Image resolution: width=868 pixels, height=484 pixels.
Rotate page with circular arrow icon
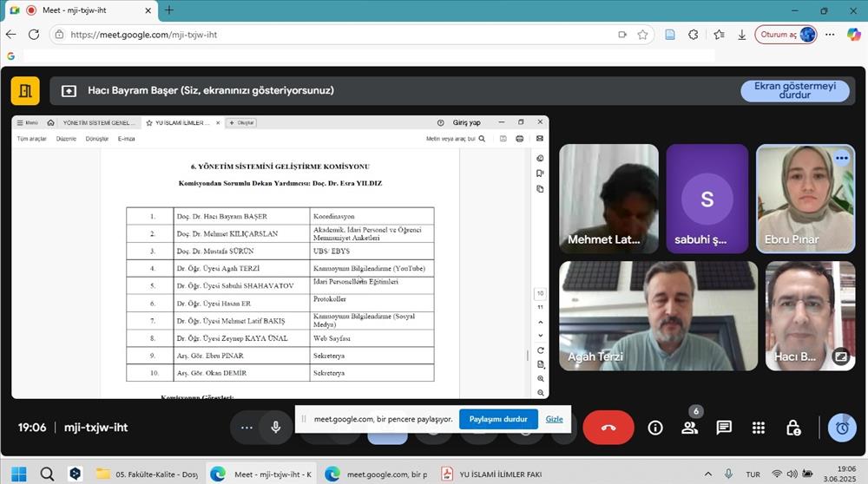(540, 350)
